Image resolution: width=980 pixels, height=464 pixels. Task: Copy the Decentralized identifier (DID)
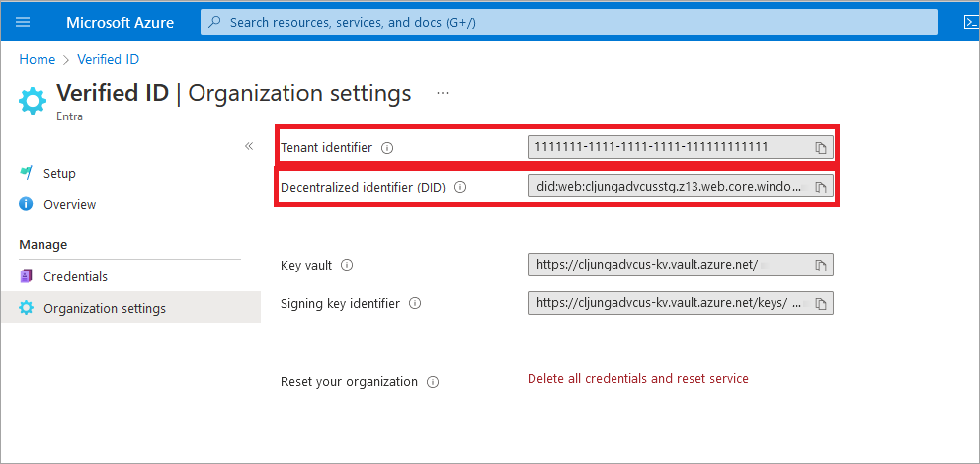pyautogui.click(x=821, y=187)
